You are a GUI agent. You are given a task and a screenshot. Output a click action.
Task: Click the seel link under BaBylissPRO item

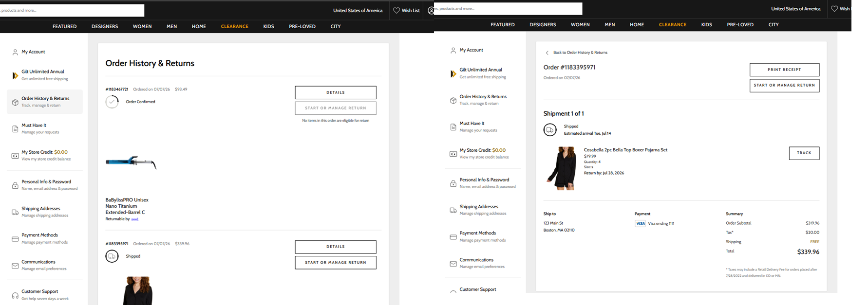[135, 219]
